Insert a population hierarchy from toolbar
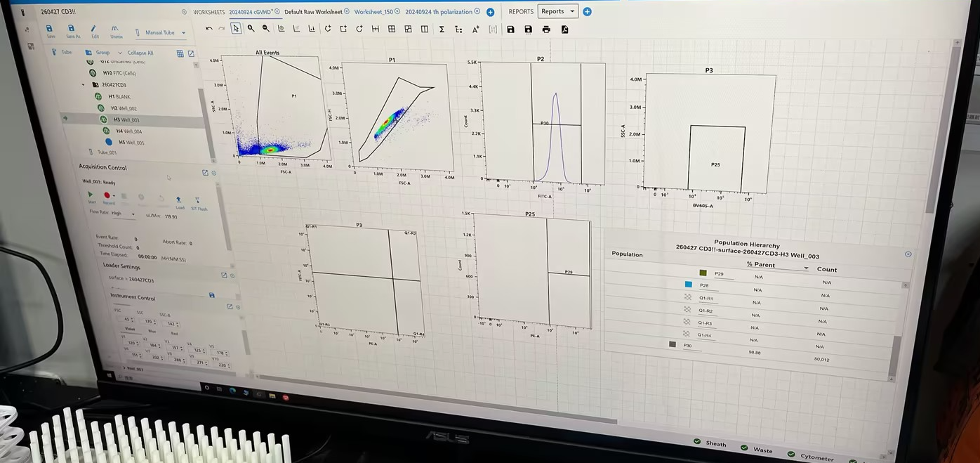980x463 pixels. pyautogui.click(x=458, y=30)
